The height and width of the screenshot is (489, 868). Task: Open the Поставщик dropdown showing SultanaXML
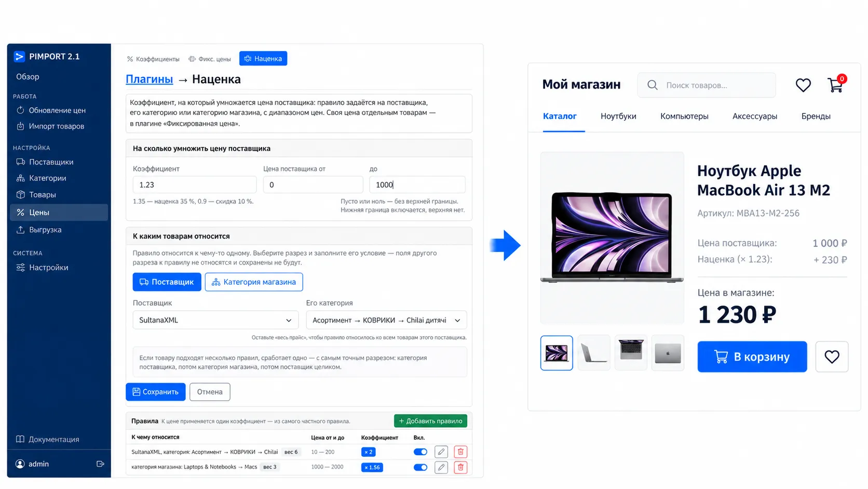click(215, 320)
